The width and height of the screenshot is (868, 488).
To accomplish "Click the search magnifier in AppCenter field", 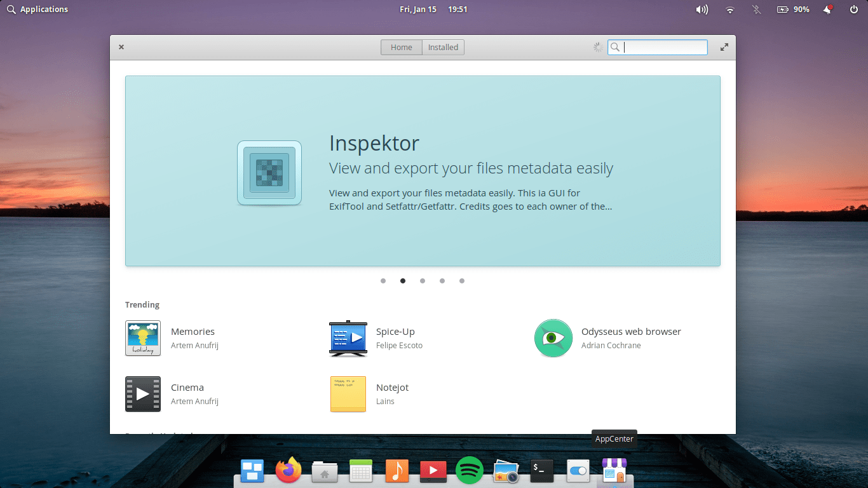I will [x=615, y=47].
